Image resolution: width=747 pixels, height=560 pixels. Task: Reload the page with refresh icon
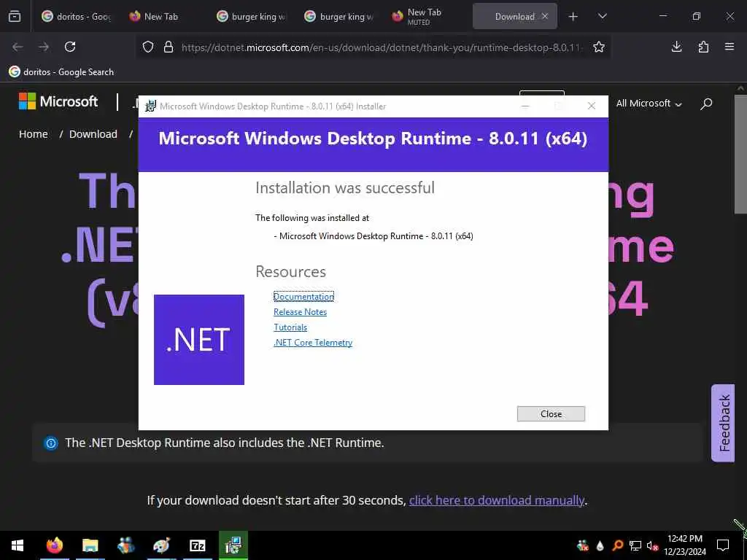pos(70,47)
